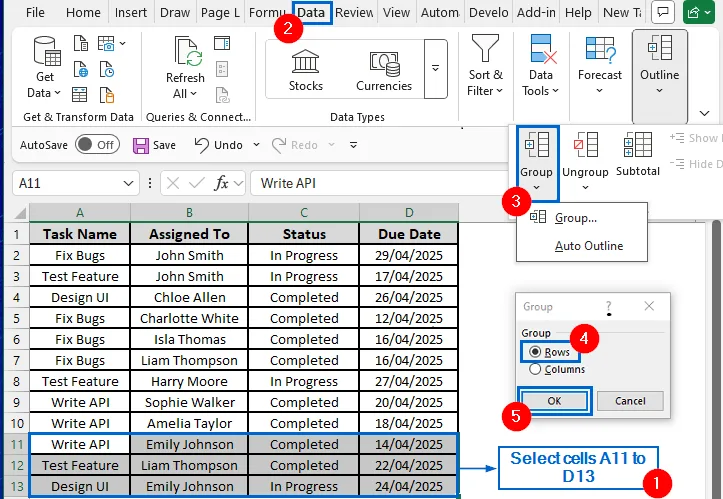
Task: Open the Comments speech bubble icon
Action: coord(663,12)
